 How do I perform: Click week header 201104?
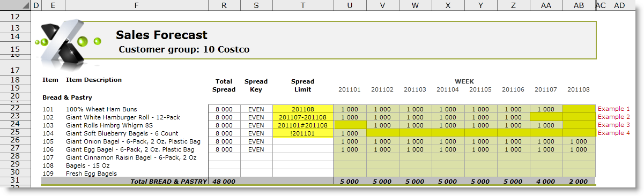[448, 89]
